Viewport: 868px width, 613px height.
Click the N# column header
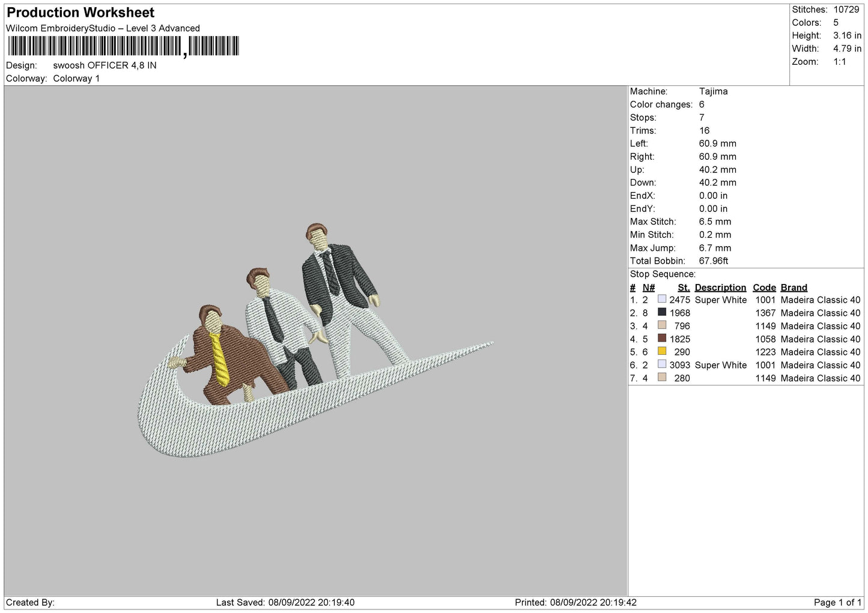point(649,288)
